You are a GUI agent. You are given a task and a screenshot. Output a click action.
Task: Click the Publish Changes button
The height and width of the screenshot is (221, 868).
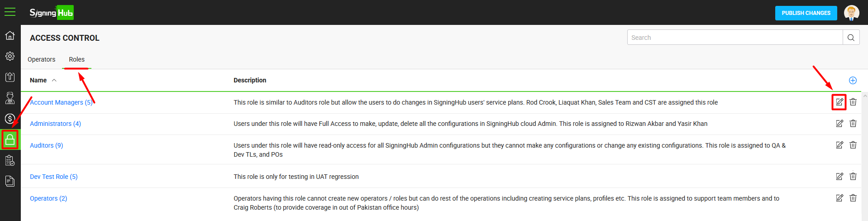806,13
